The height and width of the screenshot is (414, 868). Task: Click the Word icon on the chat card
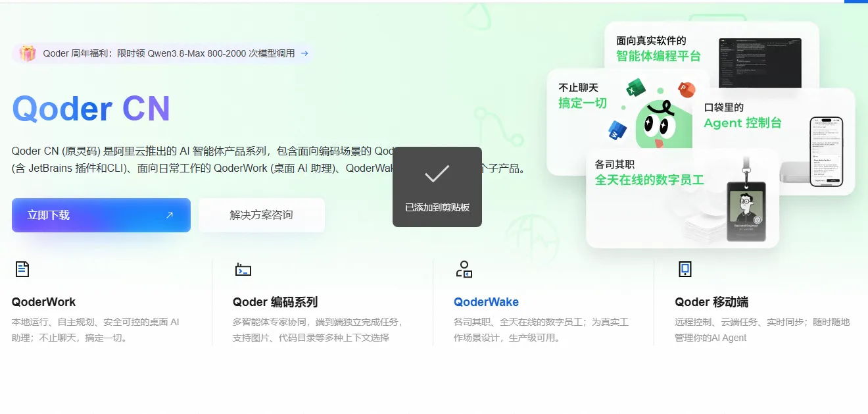coord(617,130)
